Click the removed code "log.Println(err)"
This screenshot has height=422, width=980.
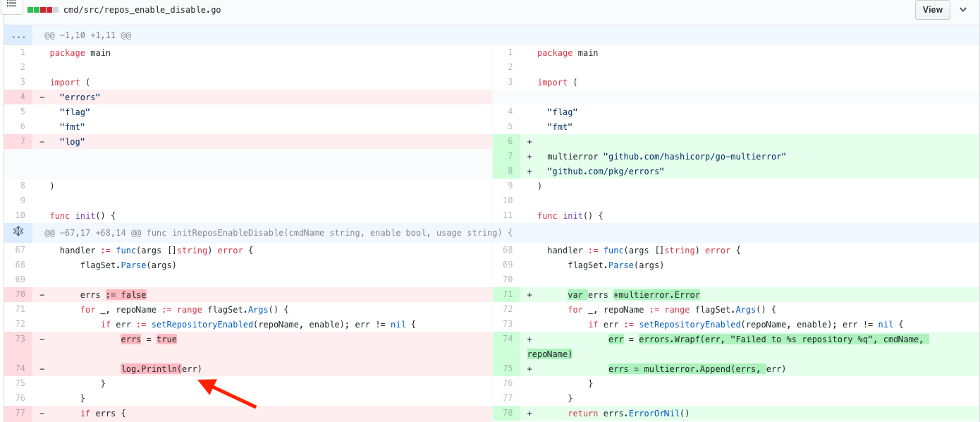pyautogui.click(x=161, y=368)
